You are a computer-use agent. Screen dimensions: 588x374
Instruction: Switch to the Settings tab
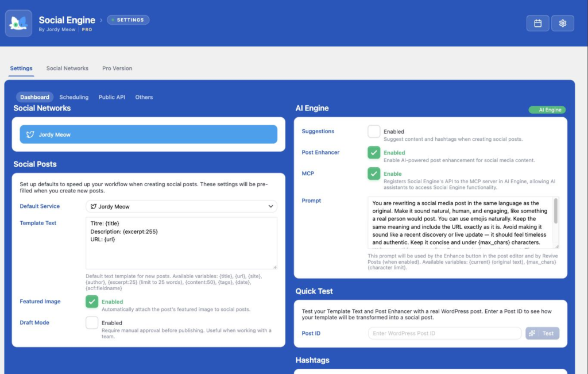point(21,68)
